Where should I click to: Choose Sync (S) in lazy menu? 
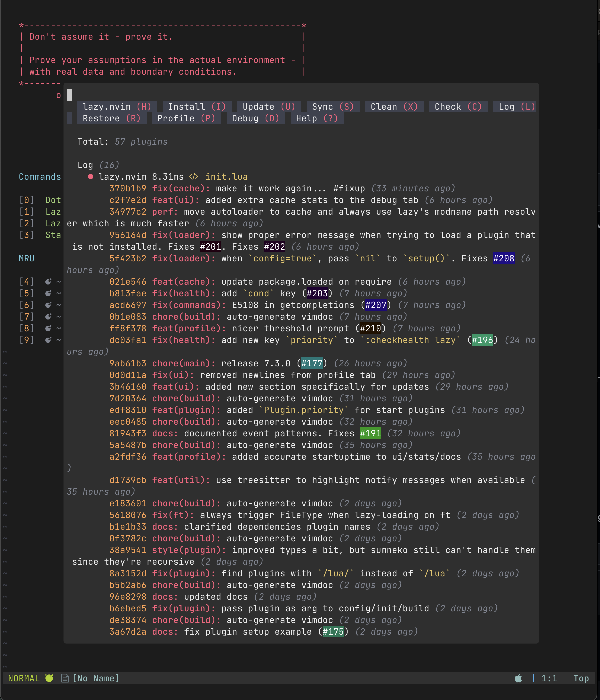pyautogui.click(x=333, y=107)
